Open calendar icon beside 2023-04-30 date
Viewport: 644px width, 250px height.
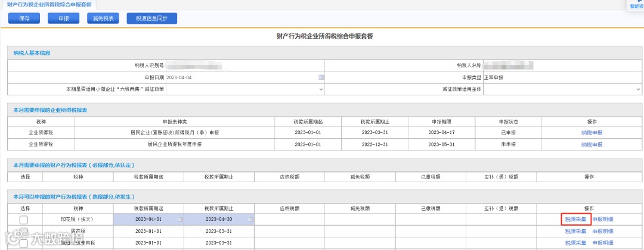pyautogui.click(x=250, y=220)
